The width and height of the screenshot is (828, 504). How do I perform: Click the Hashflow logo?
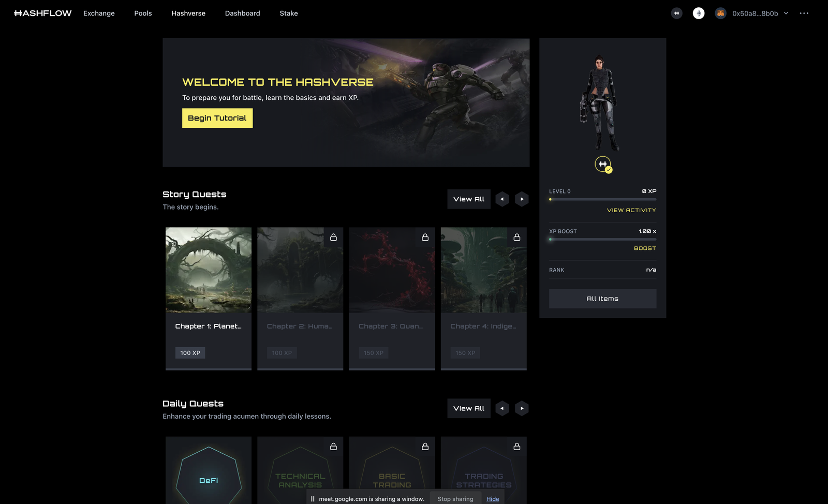[42, 13]
